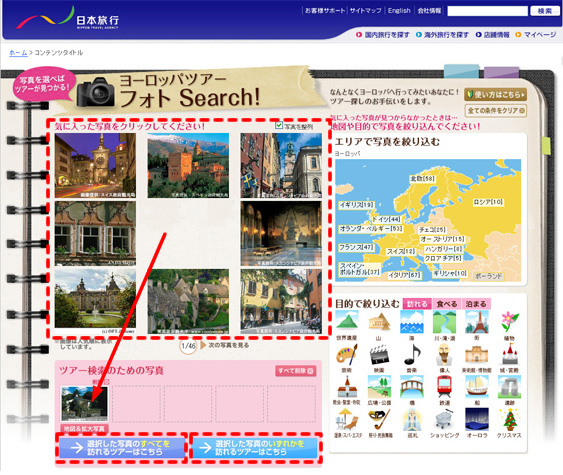This screenshot has height=475, width=563.
Task: Switch to the 訪れる tab
Action: pyautogui.click(x=417, y=304)
